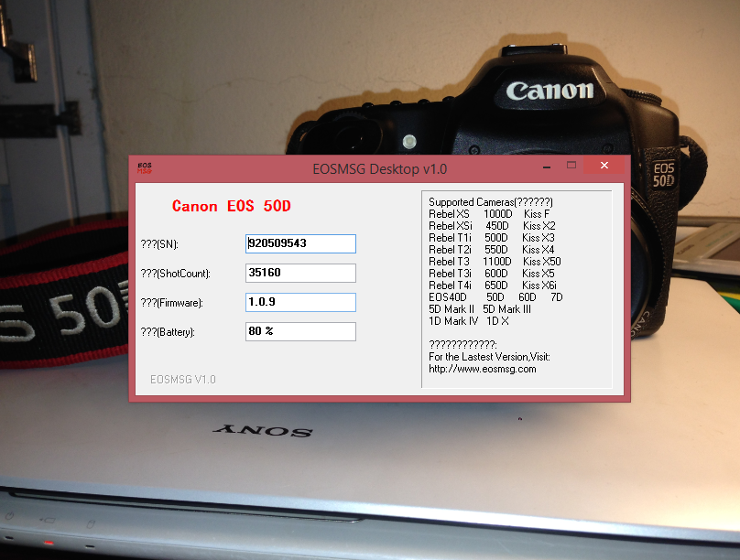Click Kiss X4 in supported list
This screenshot has width=740, height=560.
click(539, 250)
